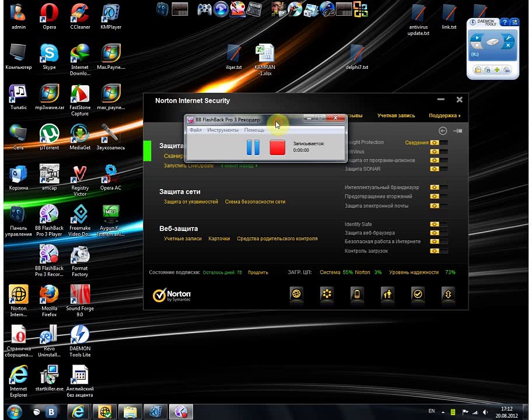
Task: Click the pin icon in Norton panel
Action: pyautogui.click(x=458, y=131)
